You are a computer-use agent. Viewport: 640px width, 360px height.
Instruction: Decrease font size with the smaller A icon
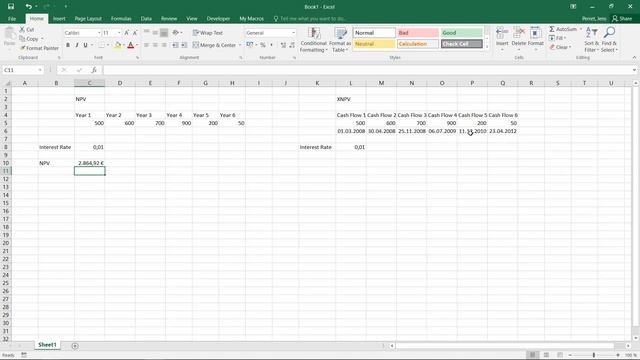[x=135, y=33]
